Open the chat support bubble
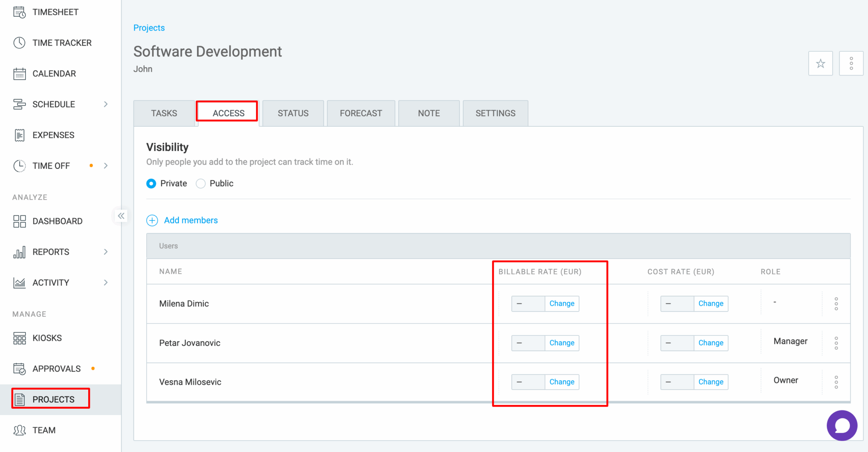The height and width of the screenshot is (452, 868). (x=842, y=425)
